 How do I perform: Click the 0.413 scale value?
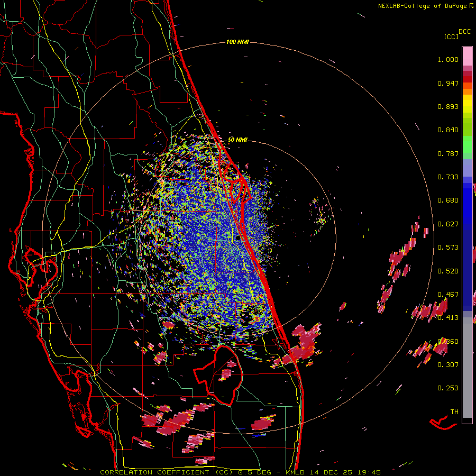pos(448,318)
